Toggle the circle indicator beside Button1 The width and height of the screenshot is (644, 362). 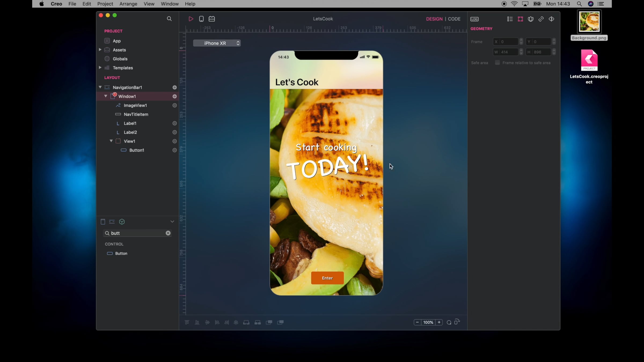pyautogui.click(x=175, y=150)
